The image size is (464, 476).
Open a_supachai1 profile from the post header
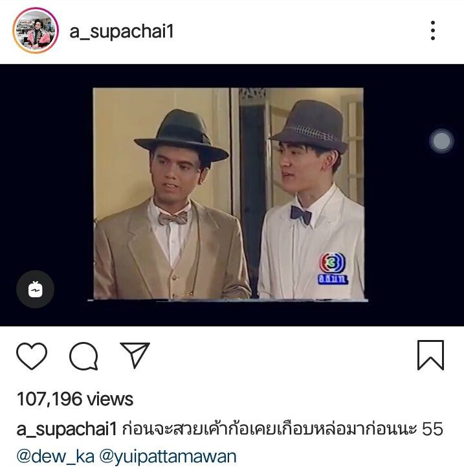coord(122,32)
